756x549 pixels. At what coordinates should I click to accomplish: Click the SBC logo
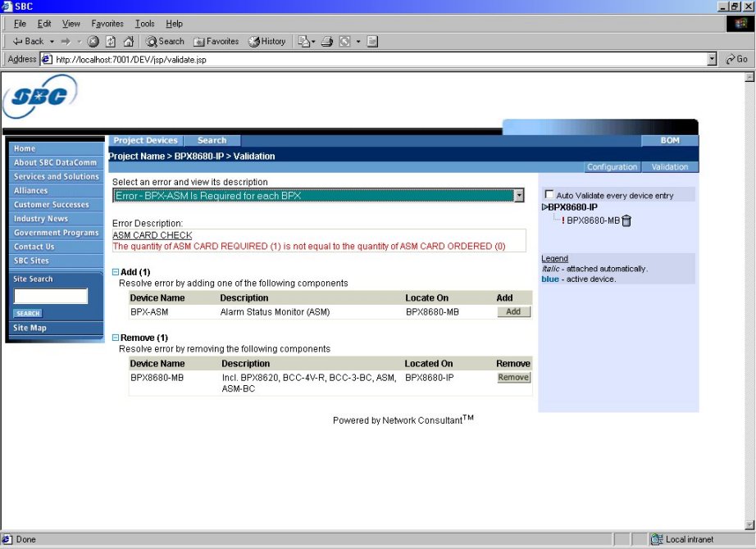[x=40, y=97]
